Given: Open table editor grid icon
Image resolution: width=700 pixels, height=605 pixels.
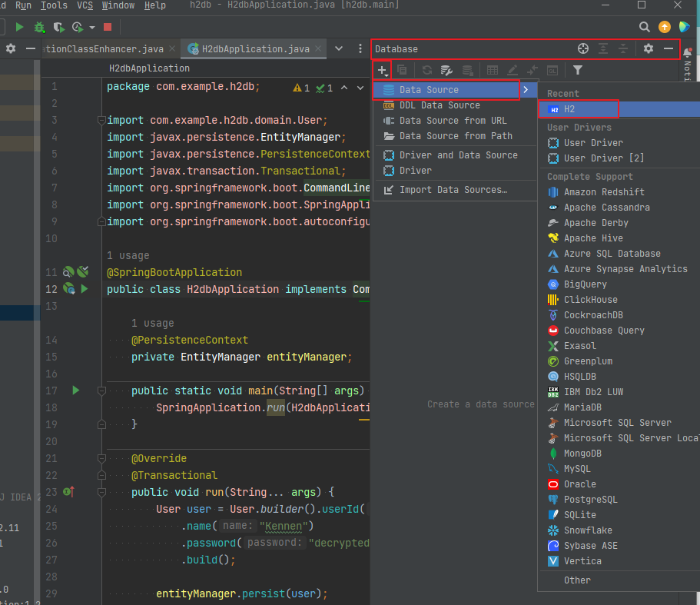Looking at the screenshot, I should 493,70.
